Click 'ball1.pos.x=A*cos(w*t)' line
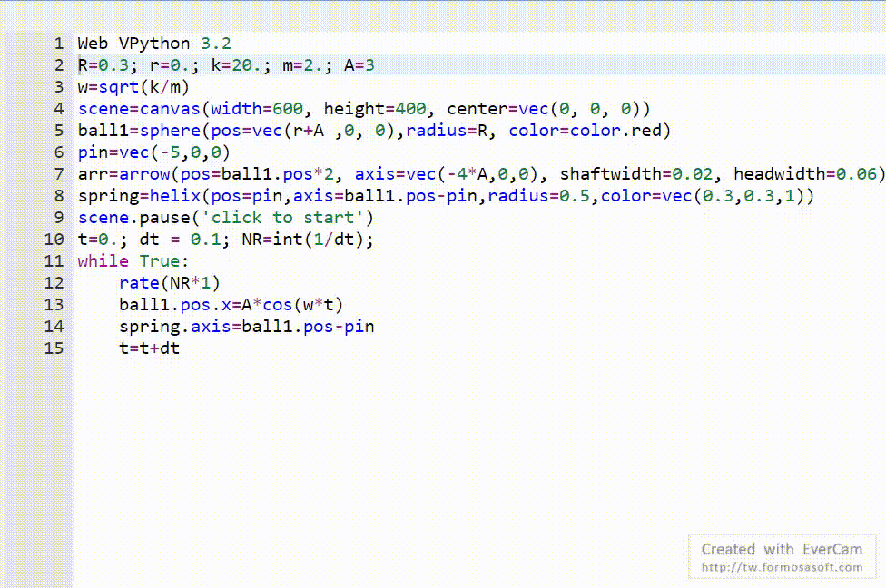 231,305
